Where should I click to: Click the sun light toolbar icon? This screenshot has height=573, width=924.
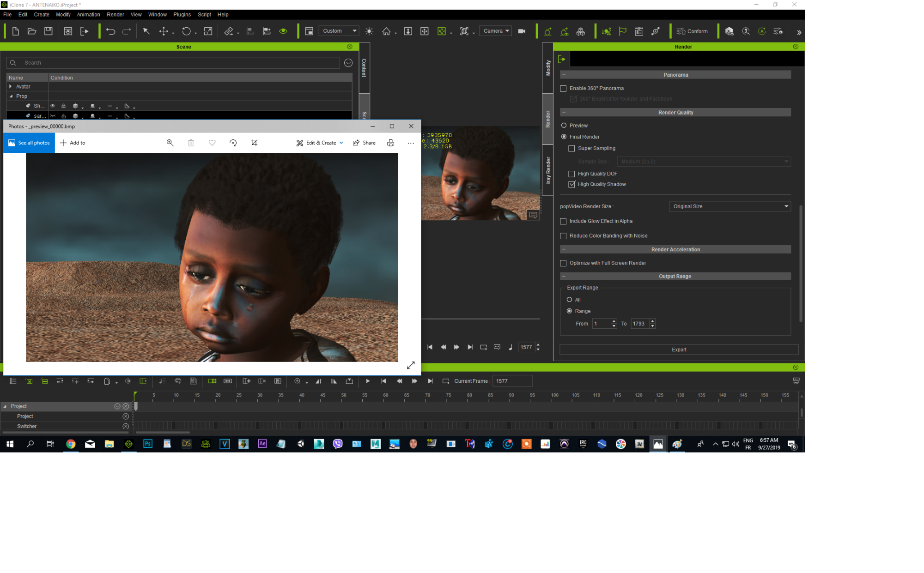click(369, 31)
